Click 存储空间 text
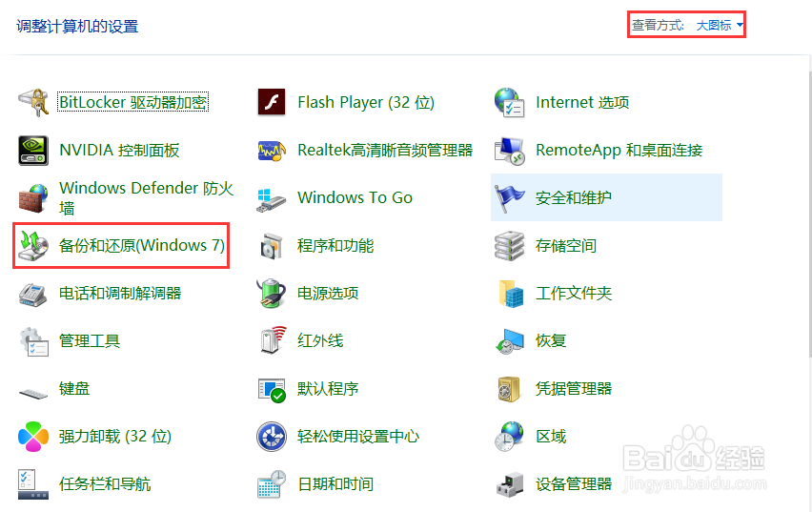 coord(565,245)
